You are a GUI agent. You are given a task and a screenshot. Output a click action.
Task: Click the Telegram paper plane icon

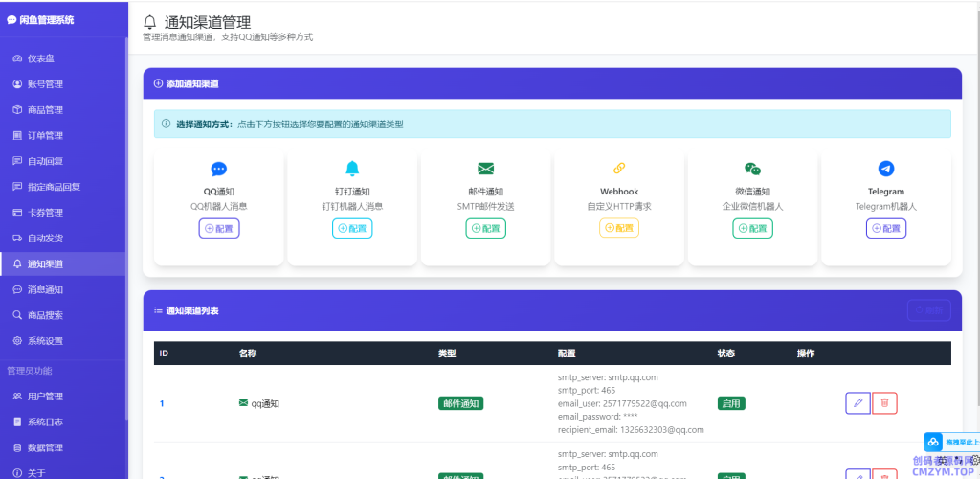click(x=886, y=169)
